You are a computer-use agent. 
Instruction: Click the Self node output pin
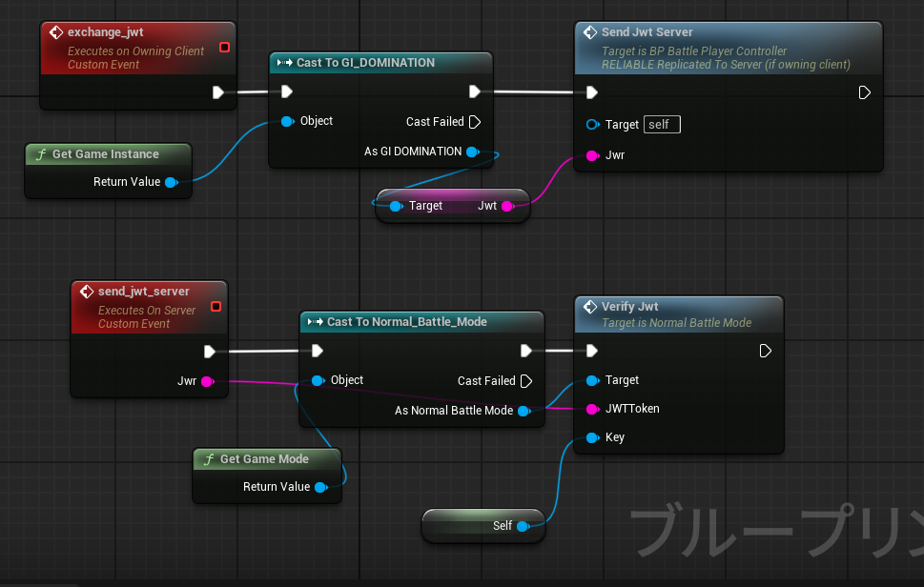(x=522, y=526)
